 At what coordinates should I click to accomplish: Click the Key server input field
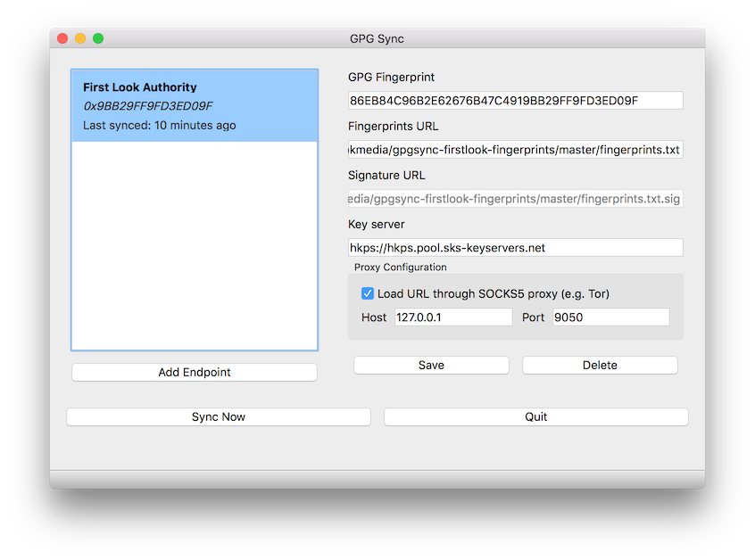coord(515,248)
